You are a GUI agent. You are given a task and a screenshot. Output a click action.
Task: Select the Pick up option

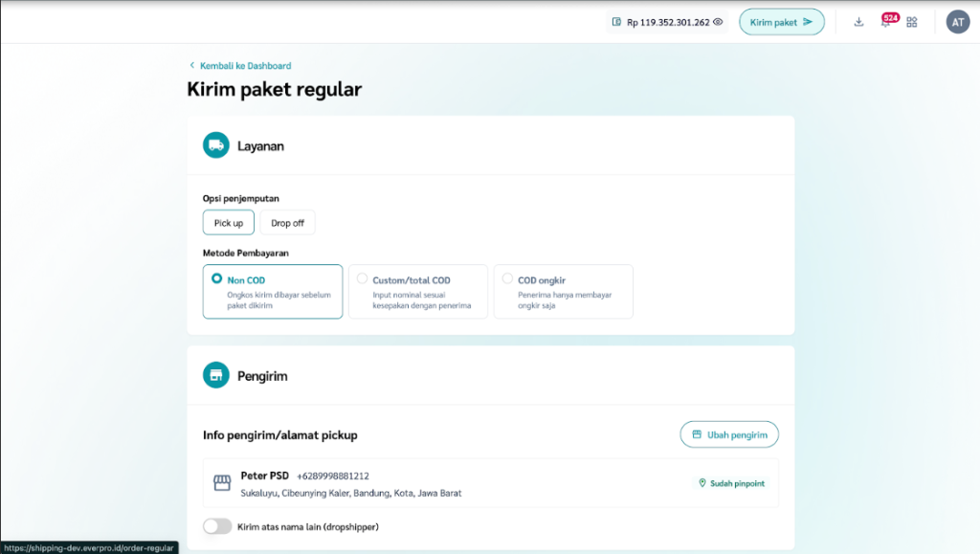click(x=229, y=223)
